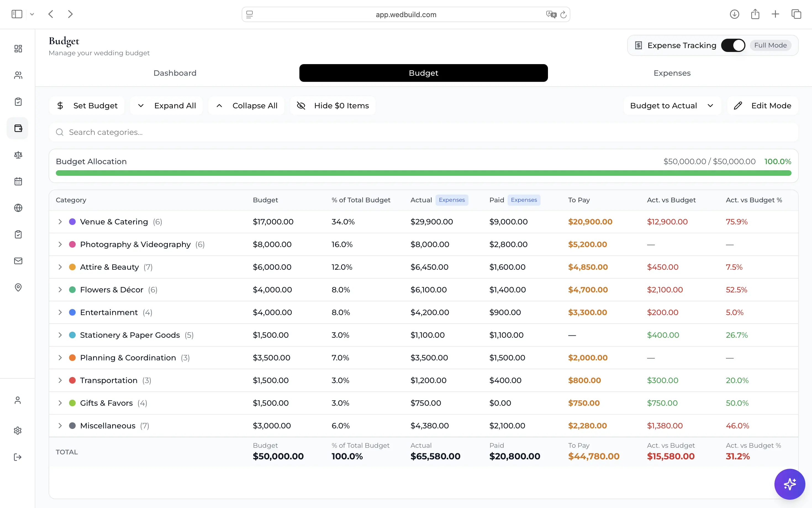Image resolution: width=812 pixels, height=508 pixels.
Task: Open settings gear icon in sidebar
Action: pos(18,431)
